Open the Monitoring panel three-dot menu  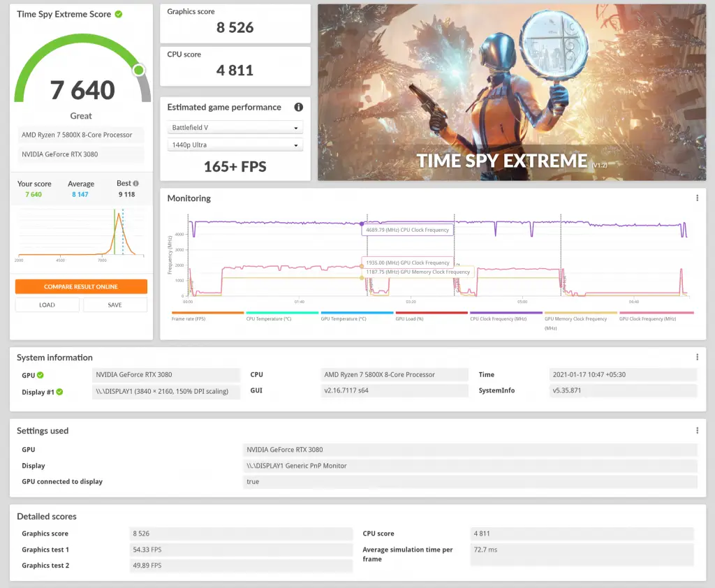coord(697,198)
